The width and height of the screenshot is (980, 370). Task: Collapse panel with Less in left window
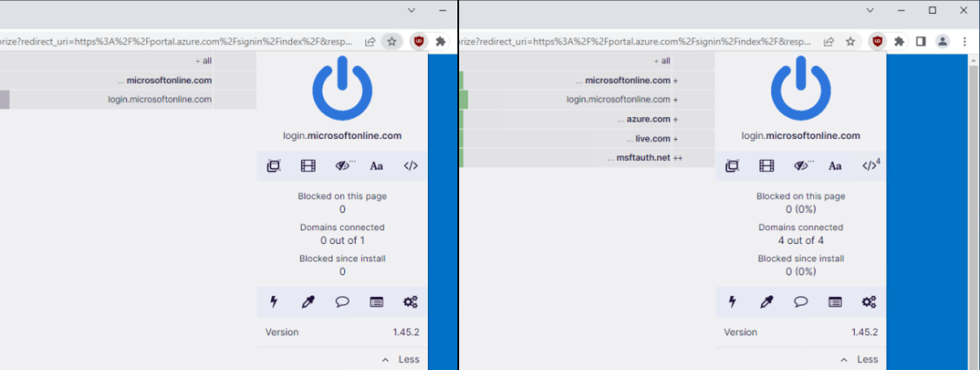pos(401,360)
